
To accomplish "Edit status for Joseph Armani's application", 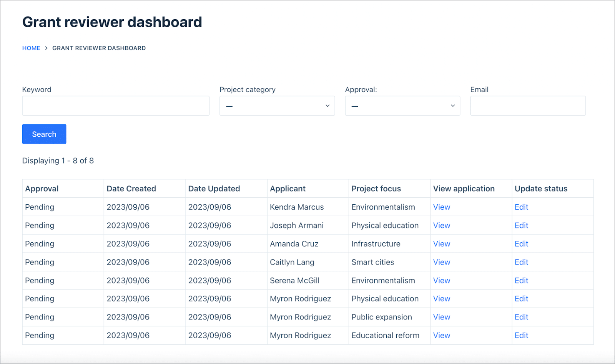I will (521, 225).
